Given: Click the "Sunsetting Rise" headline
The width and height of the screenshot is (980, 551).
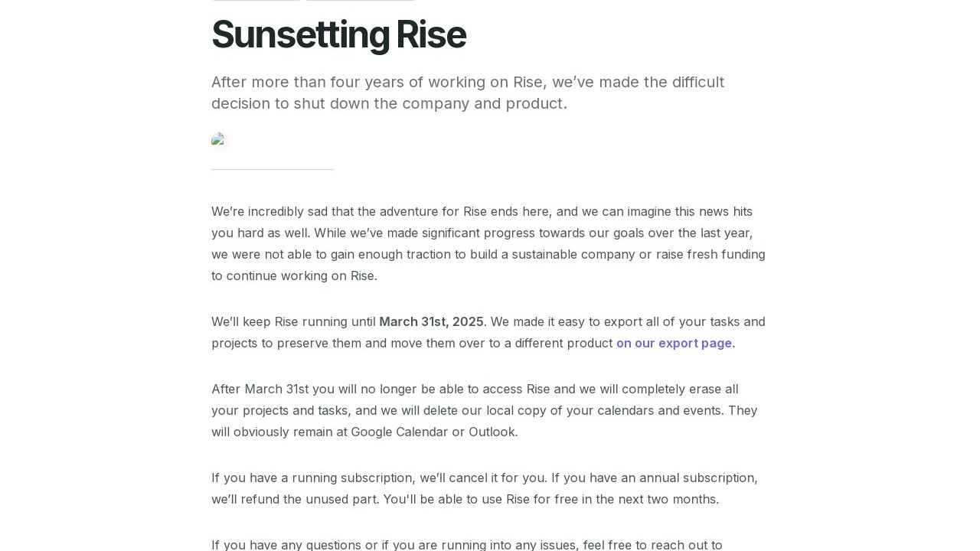Looking at the screenshot, I should 338,35.
